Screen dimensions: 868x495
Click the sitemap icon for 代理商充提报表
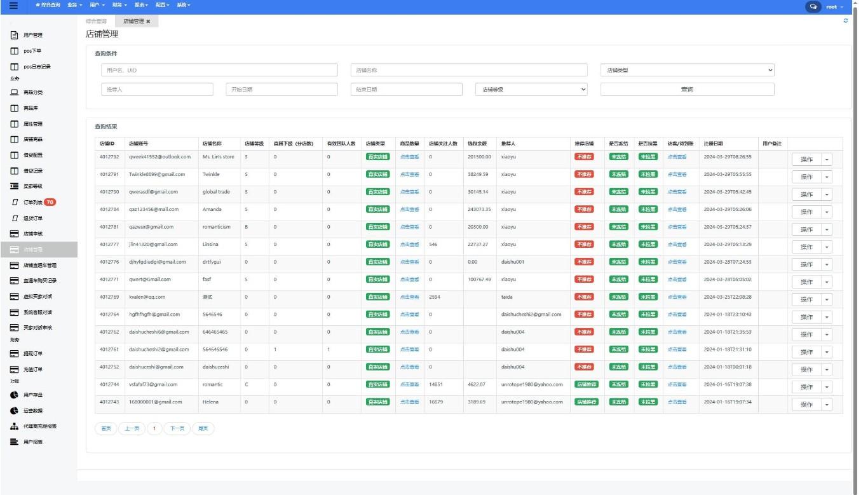coord(14,426)
